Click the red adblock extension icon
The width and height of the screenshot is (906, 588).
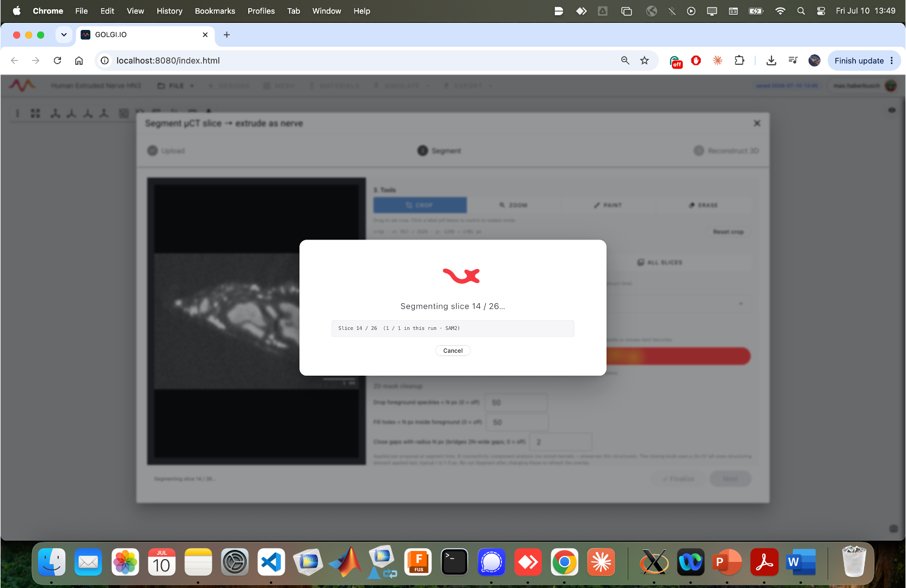tap(696, 60)
